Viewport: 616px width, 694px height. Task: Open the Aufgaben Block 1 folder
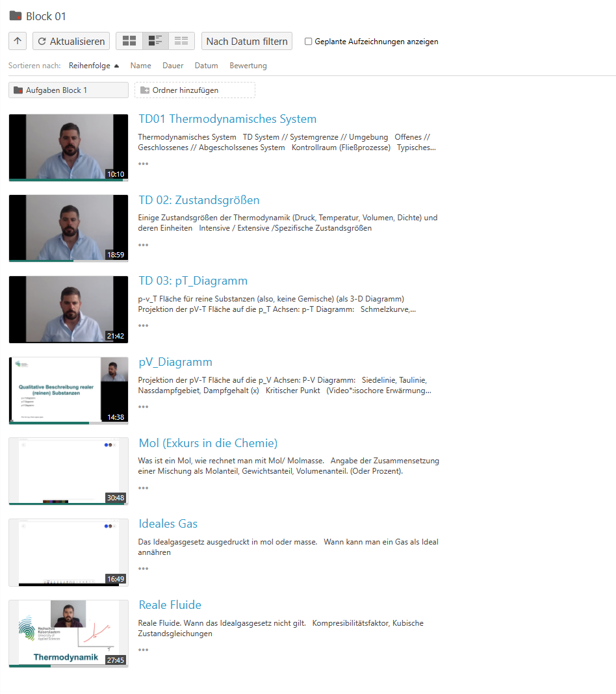[x=68, y=90]
